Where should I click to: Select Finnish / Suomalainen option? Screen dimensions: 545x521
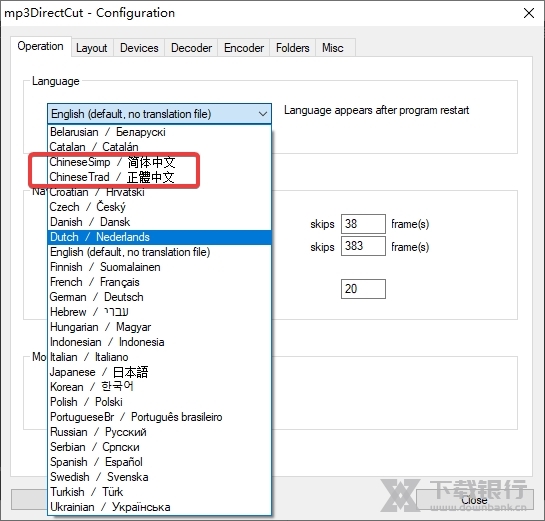pyautogui.click(x=159, y=267)
